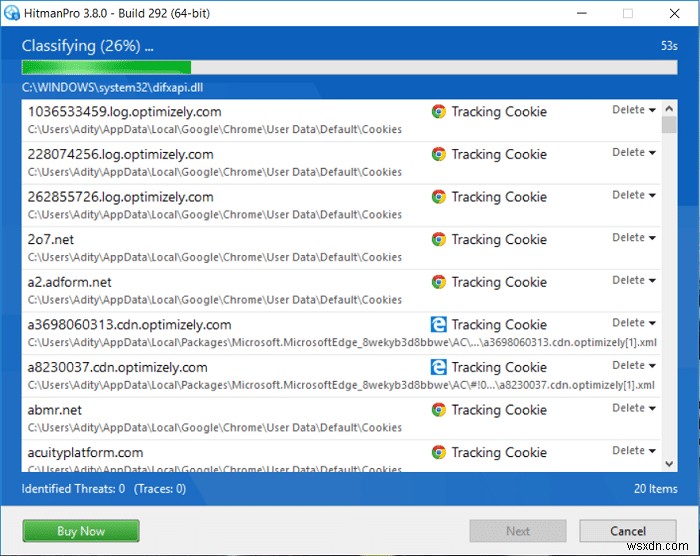Screen dimensions: 700x556
Task: Click the green Buy Now button
Action: [81, 531]
